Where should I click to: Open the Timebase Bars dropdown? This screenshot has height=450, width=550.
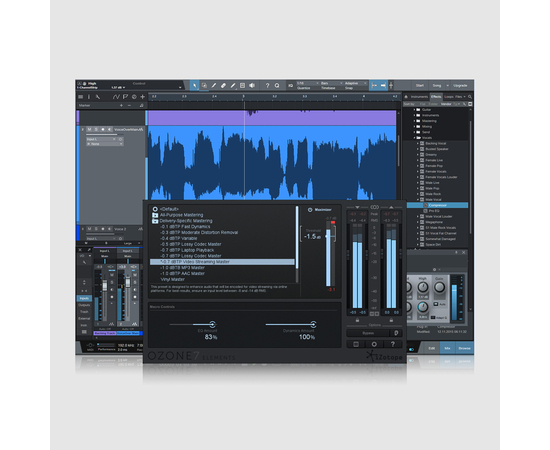pyautogui.click(x=331, y=83)
